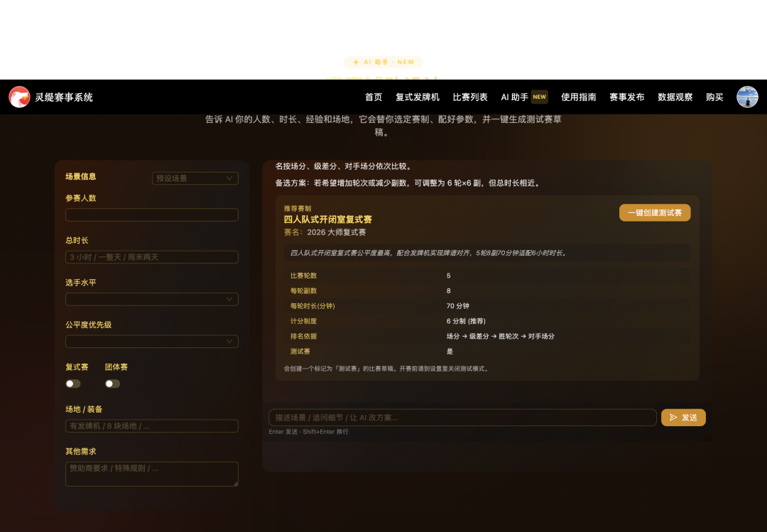Toggle the 团体赛 switch

112,384
